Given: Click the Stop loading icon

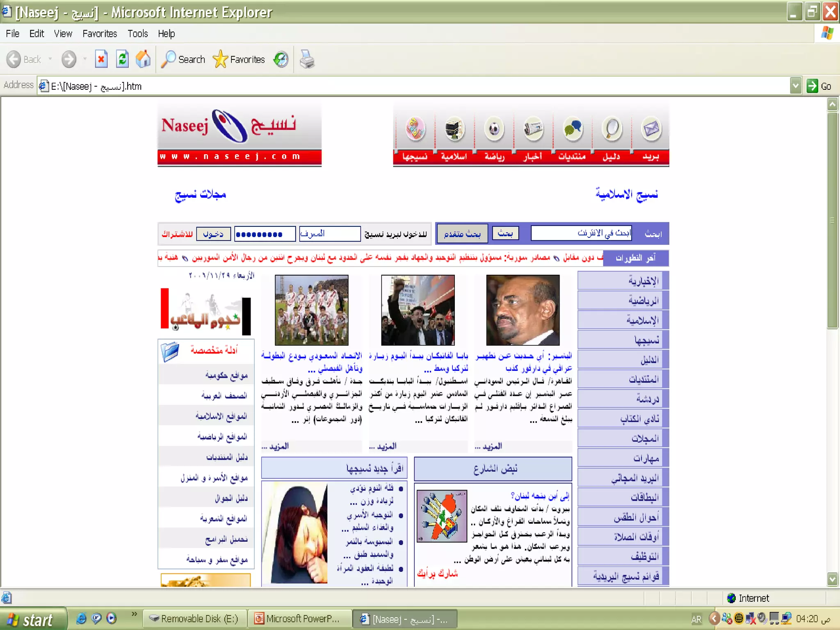Looking at the screenshot, I should tap(101, 59).
